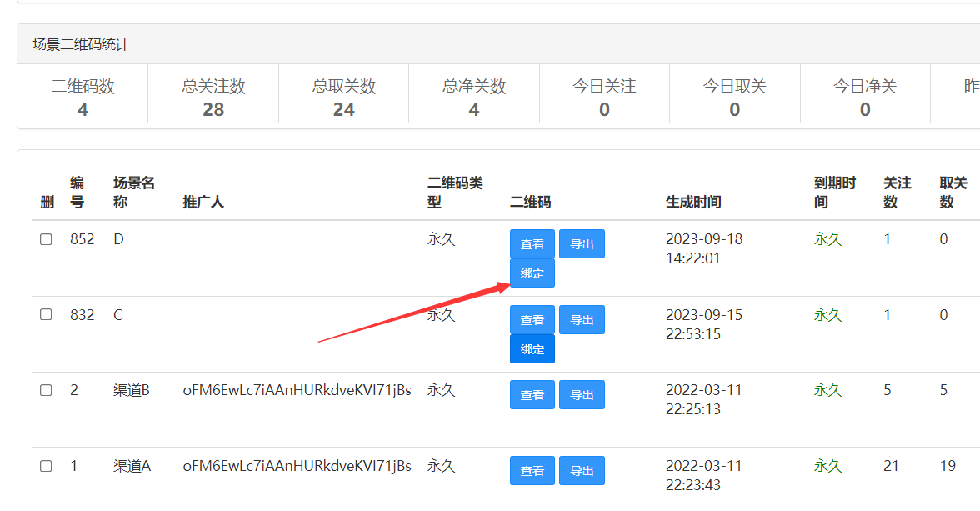Click 导出 for 渠道A row
Screen dimensions: 980x511
click(x=582, y=471)
